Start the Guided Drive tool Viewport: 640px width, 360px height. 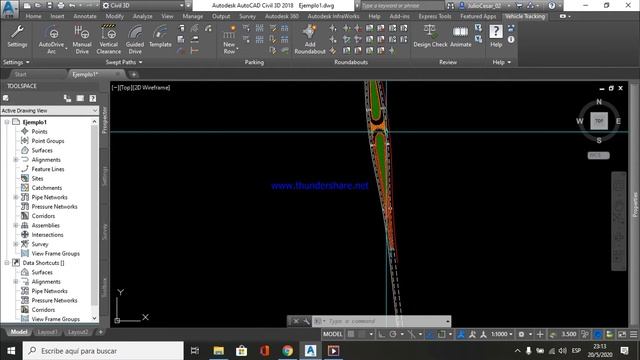tap(135, 39)
